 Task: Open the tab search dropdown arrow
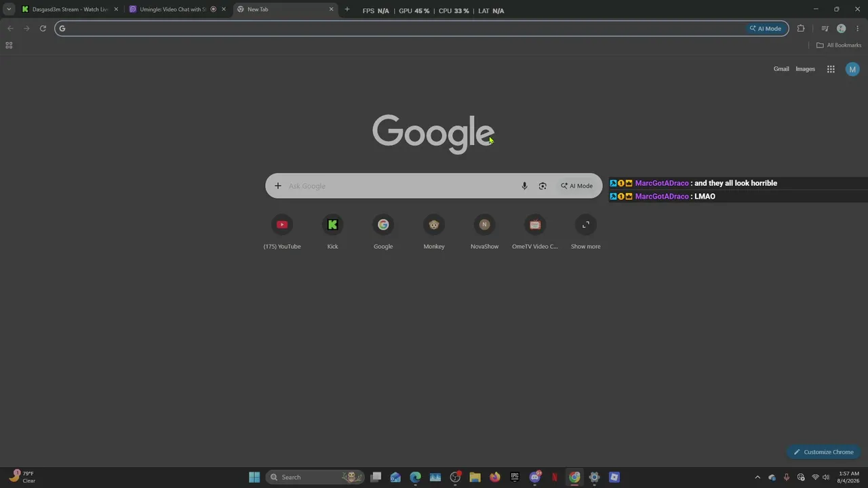point(9,9)
